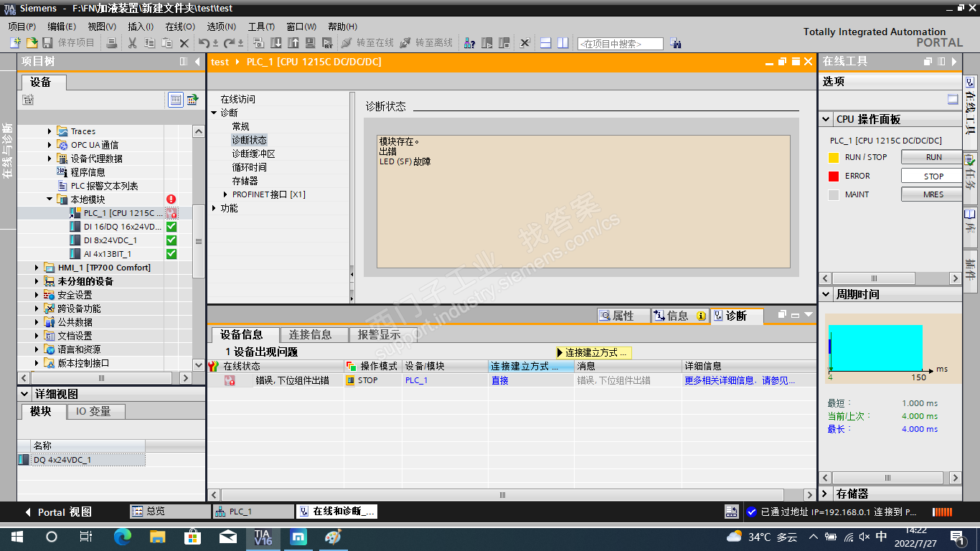This screenshot has height=551, width=980.
Task: Click the print toolbar icon
Action: tap(112, 43)
